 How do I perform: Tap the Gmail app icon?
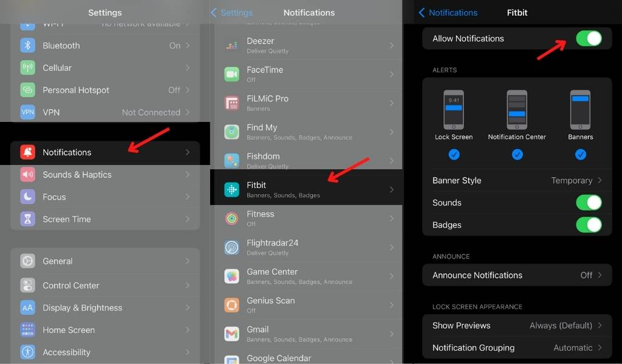(231, 334)
